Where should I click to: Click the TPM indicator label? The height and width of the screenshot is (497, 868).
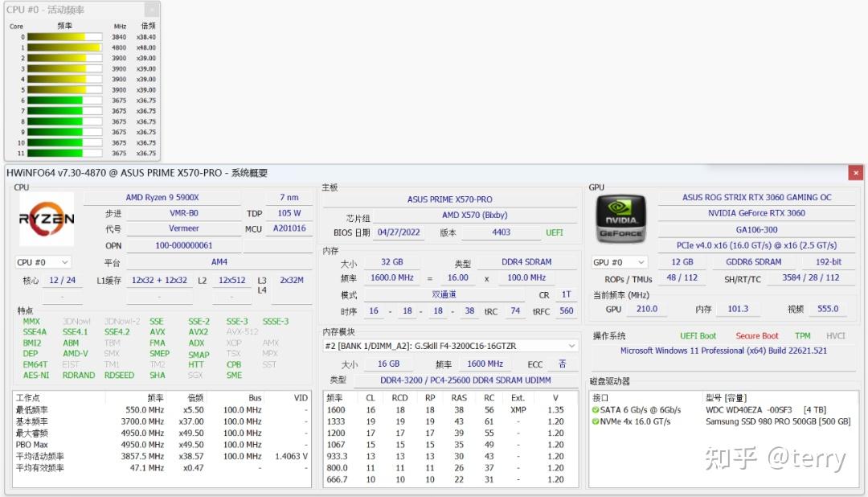(803, 336)
